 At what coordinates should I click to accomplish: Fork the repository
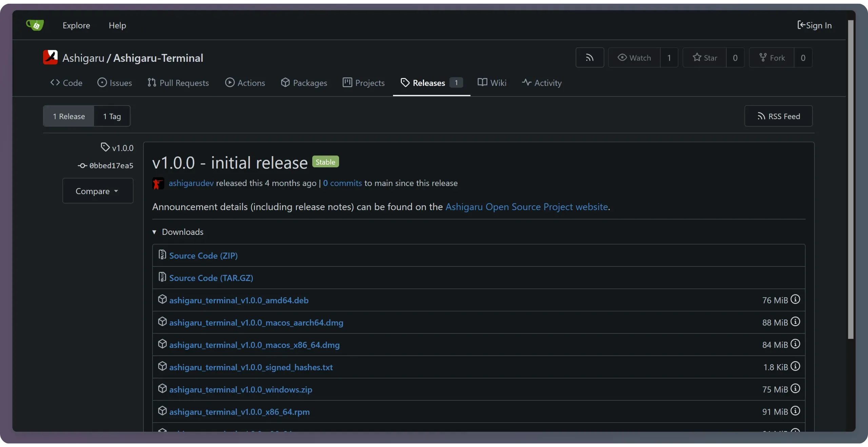click(772, 58)
